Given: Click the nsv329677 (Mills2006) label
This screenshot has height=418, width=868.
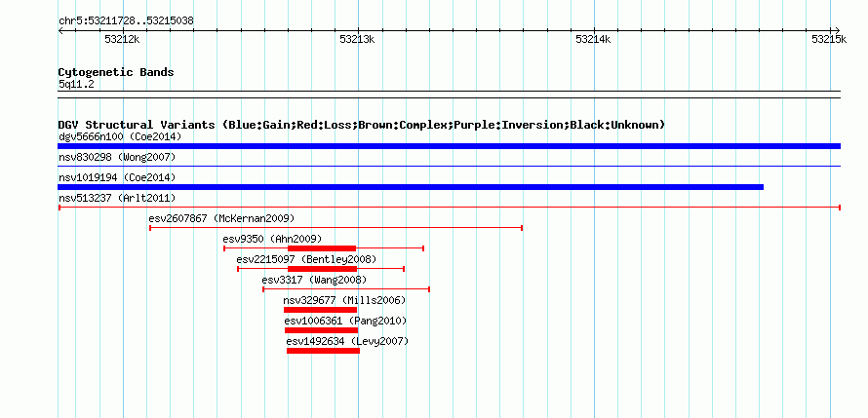Looking at the screenshot, I should (344, 300).
